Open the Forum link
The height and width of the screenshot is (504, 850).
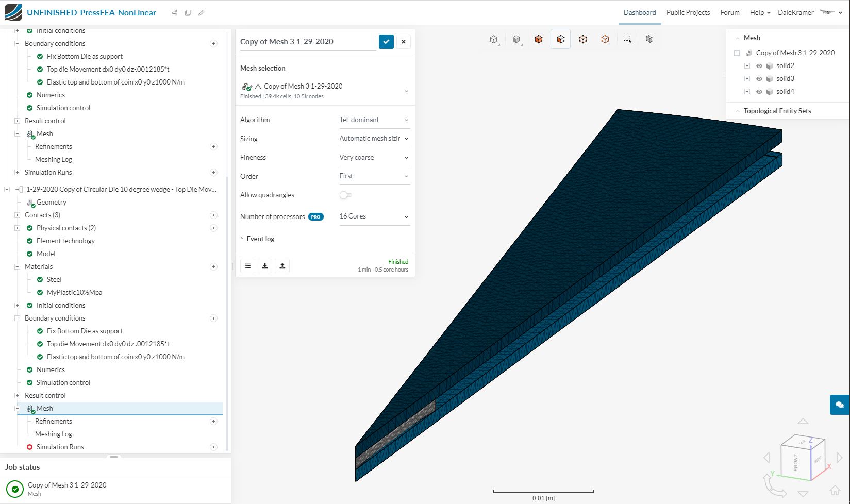[x=730, y=13]
